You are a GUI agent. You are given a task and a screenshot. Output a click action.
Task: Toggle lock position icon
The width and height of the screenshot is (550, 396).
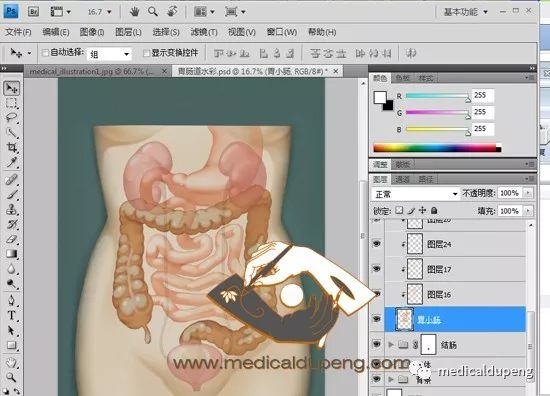423,210
